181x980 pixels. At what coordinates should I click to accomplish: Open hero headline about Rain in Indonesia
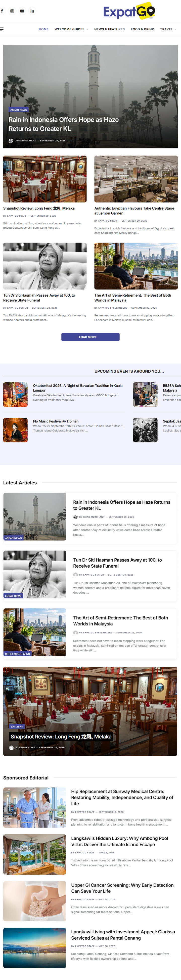(x=64, y=124)
